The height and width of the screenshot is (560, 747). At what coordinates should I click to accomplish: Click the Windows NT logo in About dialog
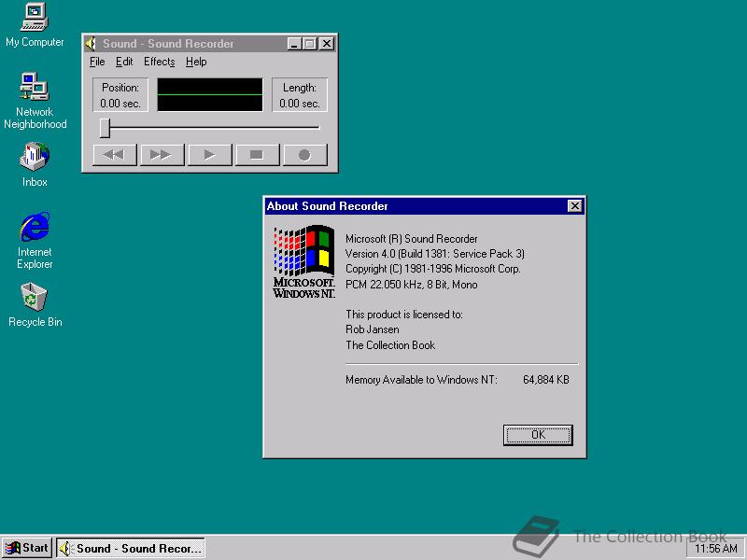304,261
